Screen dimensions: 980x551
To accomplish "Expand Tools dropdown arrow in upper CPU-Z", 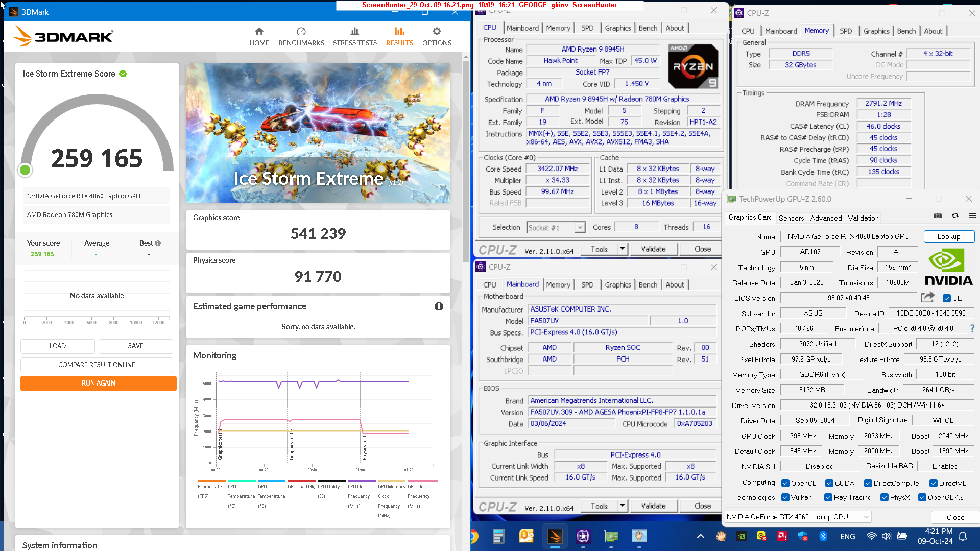I will pos(622,249).
